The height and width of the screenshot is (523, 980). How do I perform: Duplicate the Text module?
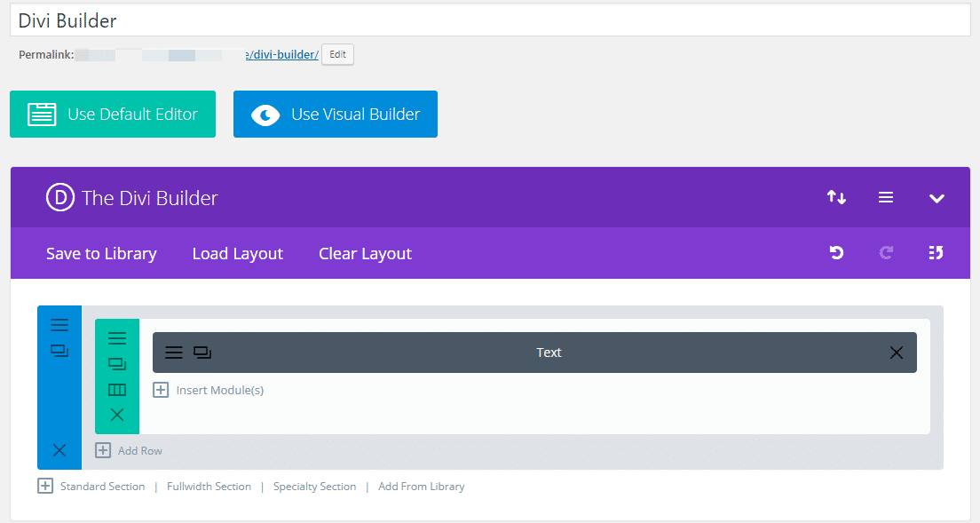point(202,353)
